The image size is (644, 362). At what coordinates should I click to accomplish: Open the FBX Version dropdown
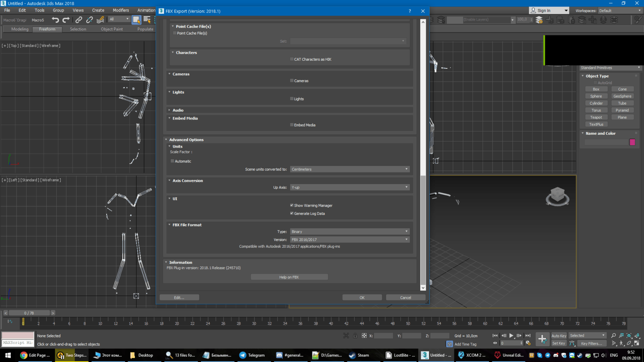click(350, 239)
